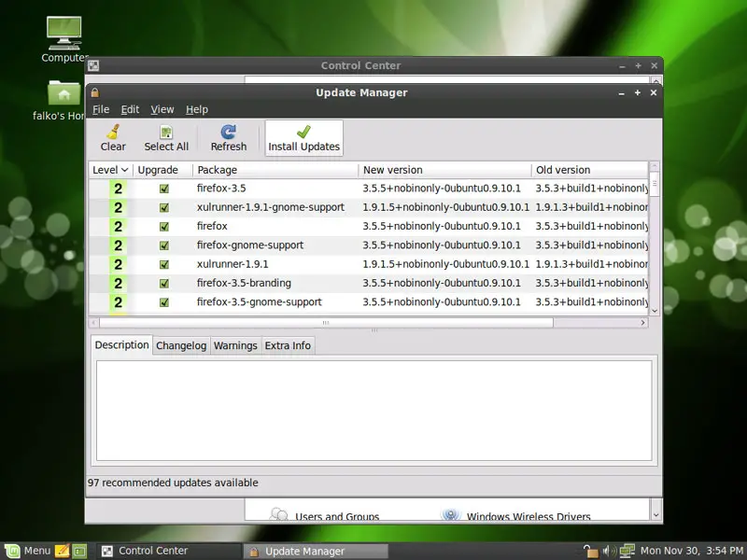
Task: Click the update lock tray icon
Action: pos(591,551)
